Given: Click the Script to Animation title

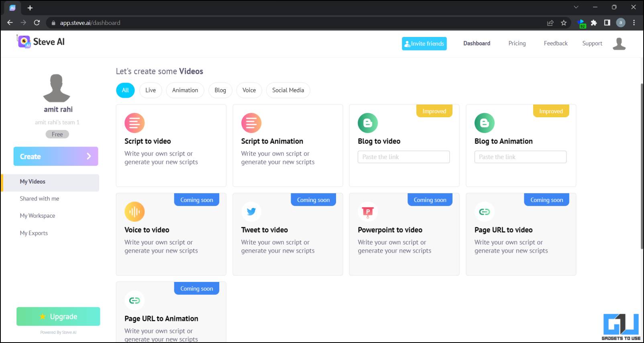Looking at the screenshot, I should 272,141.
